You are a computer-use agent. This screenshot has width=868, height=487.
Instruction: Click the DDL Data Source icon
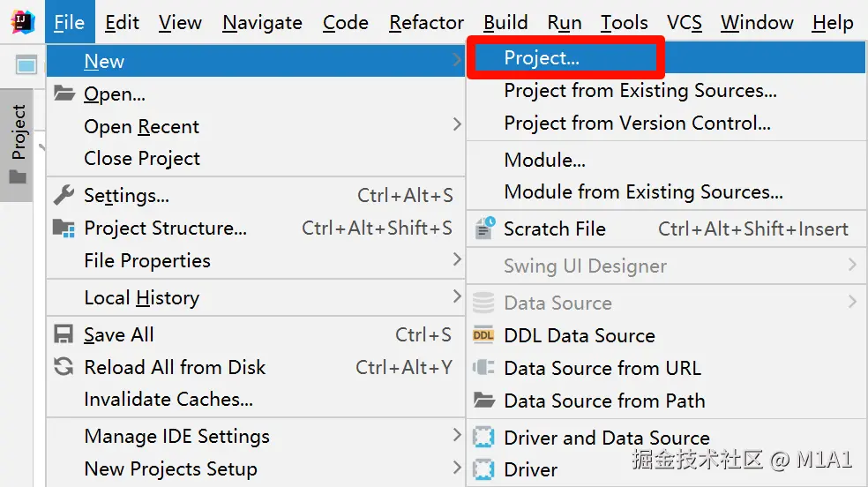coord(483,335)
